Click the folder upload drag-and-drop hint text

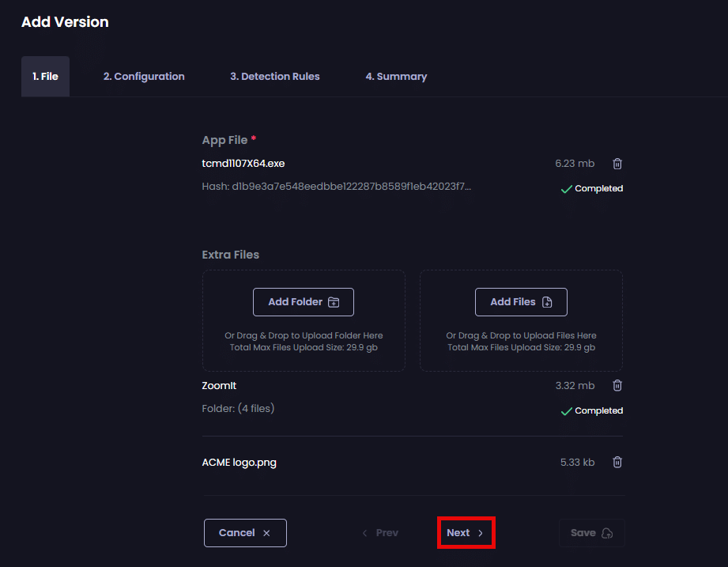tap(304, 341)
